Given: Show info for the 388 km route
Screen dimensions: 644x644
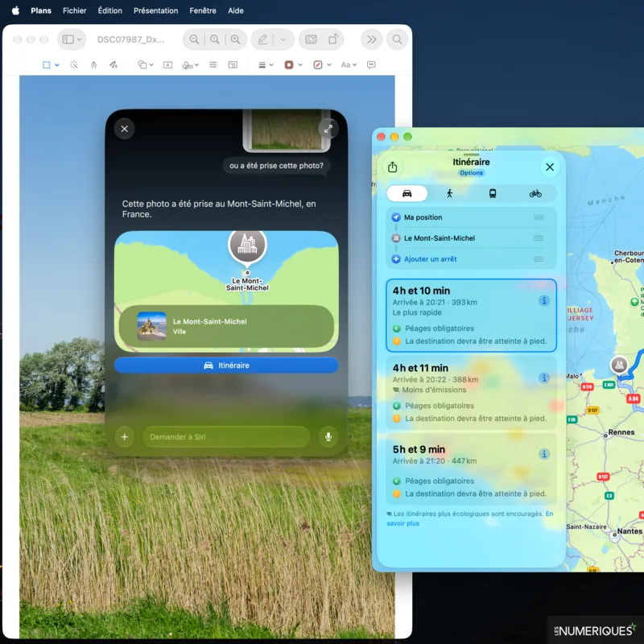Looking at the screenshot, I should [544, 378].
